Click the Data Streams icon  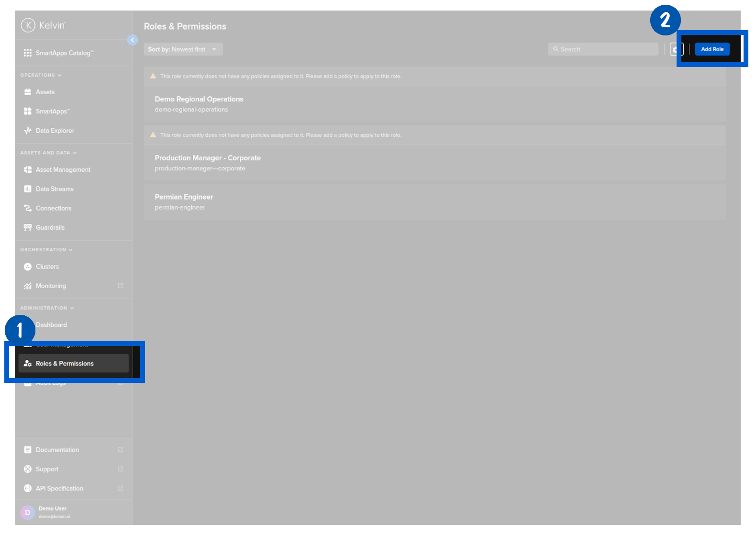[x=28, y=189]
